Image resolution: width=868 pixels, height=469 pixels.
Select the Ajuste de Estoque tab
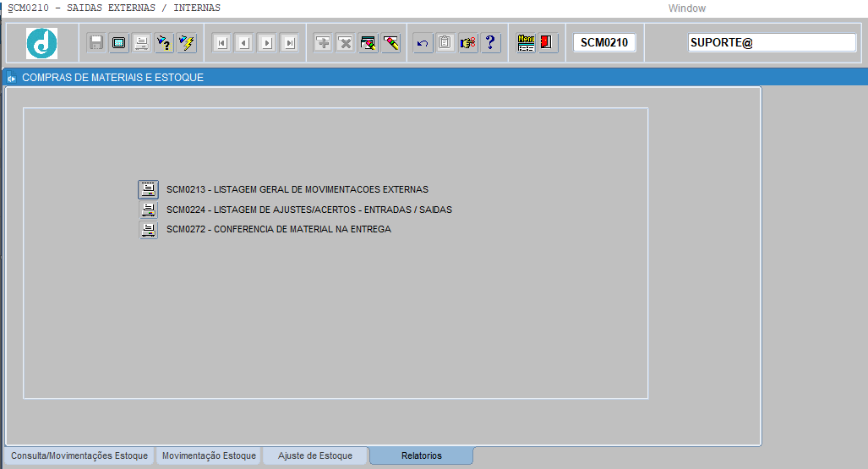click(315, 456)
